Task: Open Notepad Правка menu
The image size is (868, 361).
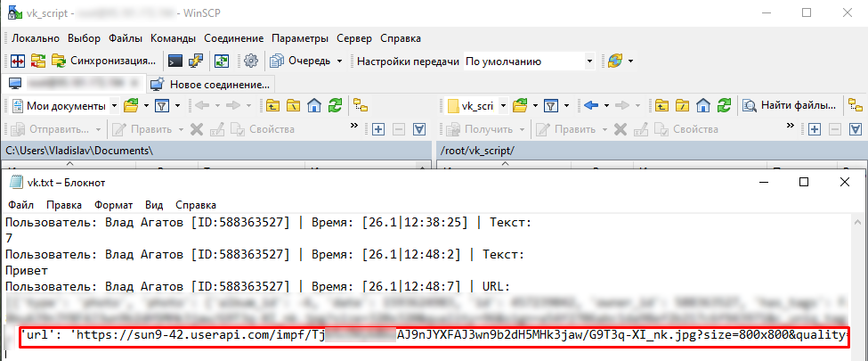Action: point(64,205)
